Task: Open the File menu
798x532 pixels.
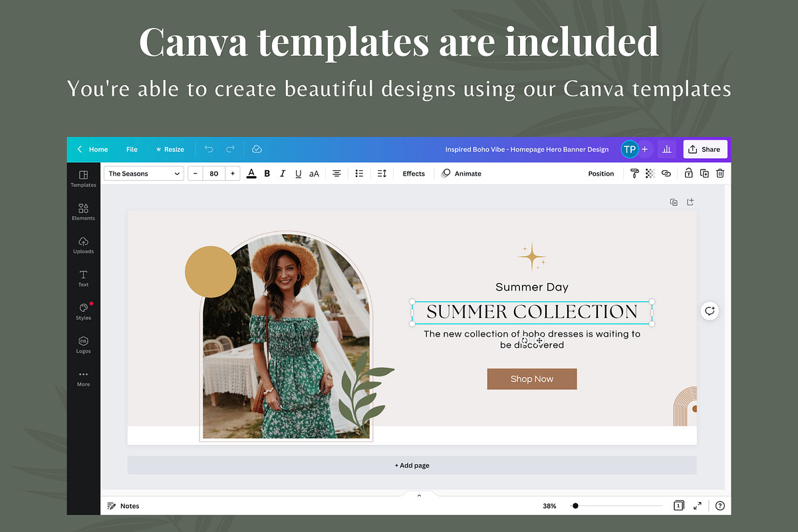Action: pos(132,150)
